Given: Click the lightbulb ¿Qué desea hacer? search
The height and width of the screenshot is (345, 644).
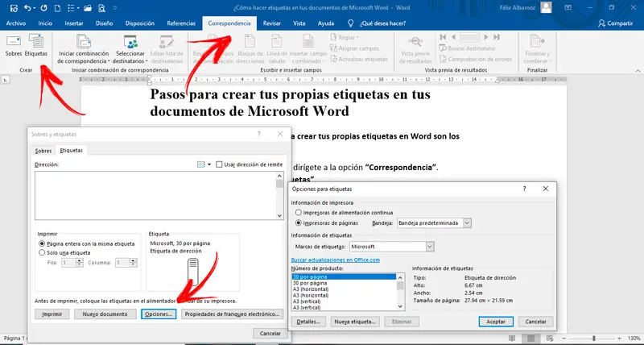Looking at the screenshot, I should pos(378,23).
